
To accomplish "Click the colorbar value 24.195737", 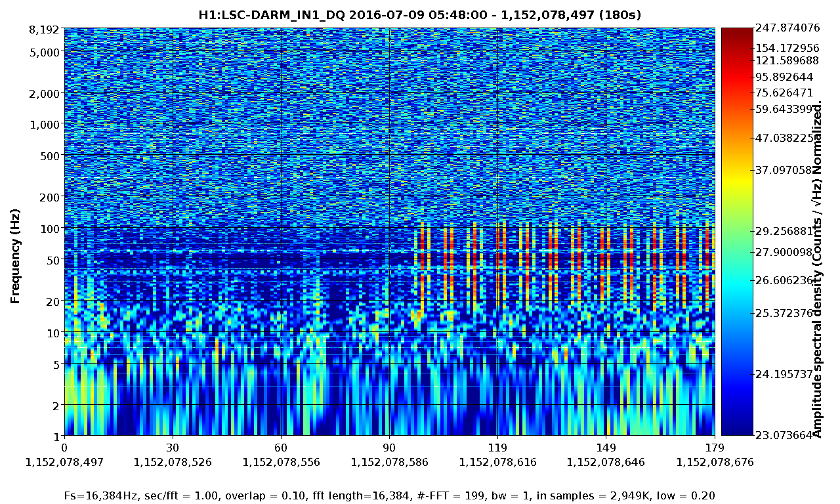I will (785, 374).
